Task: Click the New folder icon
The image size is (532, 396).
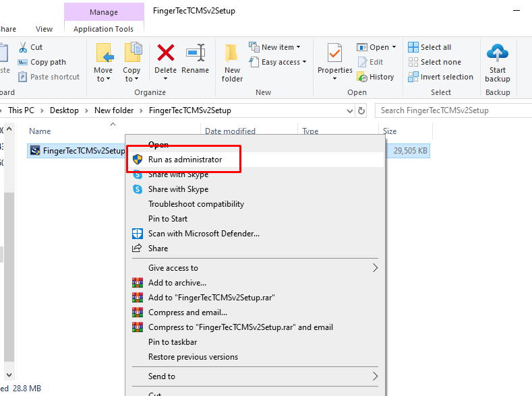Action: click(231, 53)
